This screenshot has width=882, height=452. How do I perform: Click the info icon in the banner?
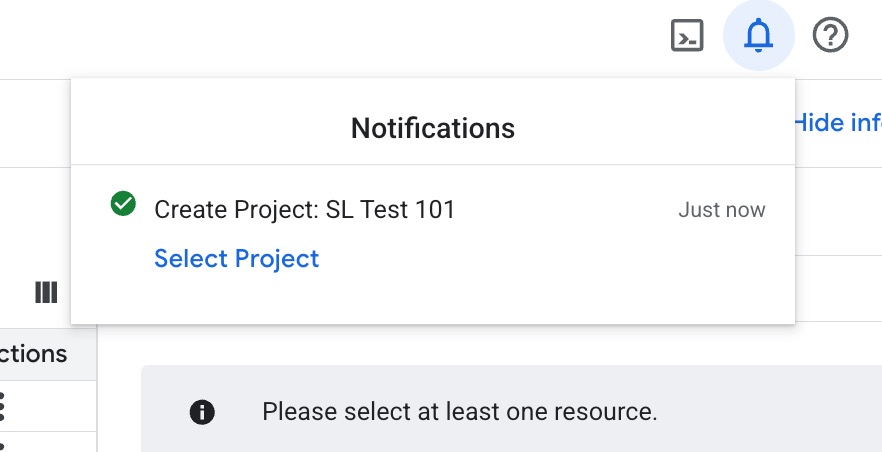tap(202, 411)
